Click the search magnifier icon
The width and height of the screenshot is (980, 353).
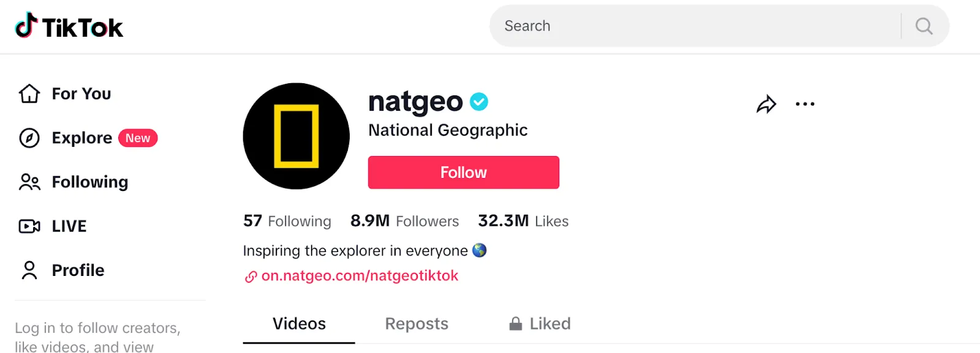[924, 26]
